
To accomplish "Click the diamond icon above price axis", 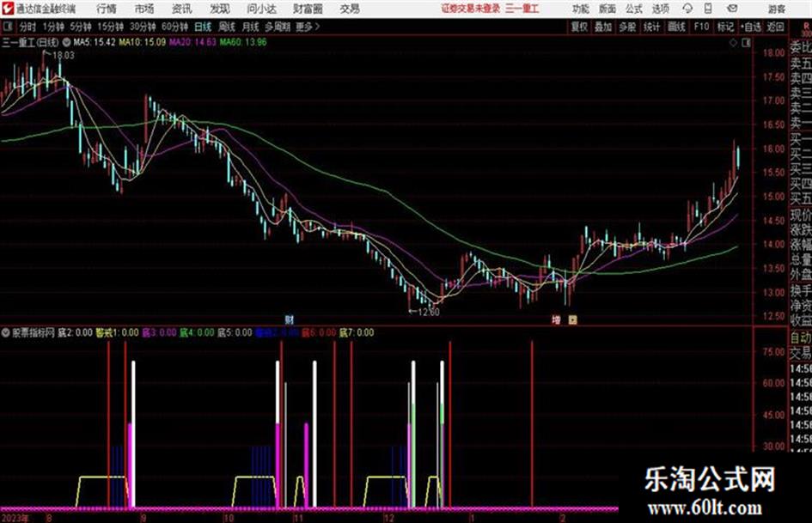I will pyautogui.click(x=733, y=42).
